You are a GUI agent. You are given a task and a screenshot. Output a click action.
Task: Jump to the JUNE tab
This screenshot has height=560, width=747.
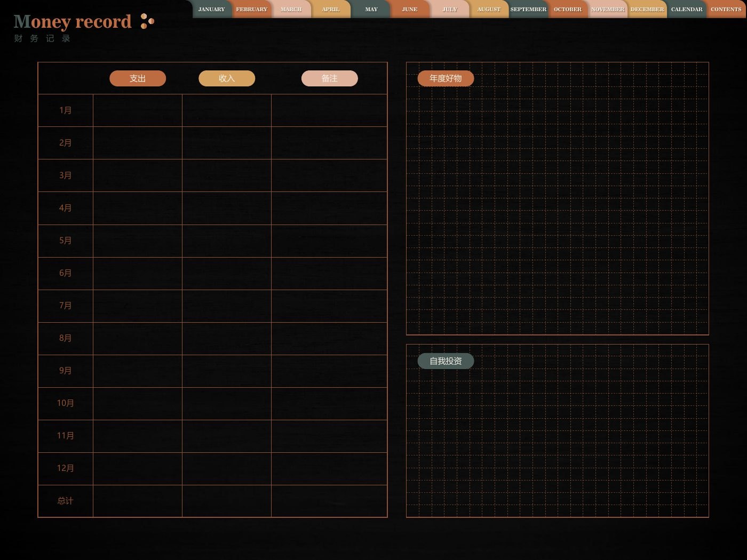(410, 9)
